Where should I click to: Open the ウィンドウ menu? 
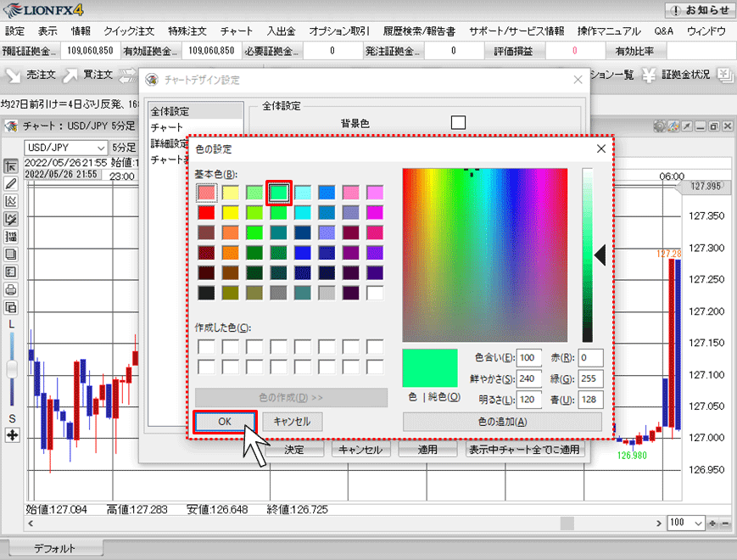pyautogui.click(x=706, y=31)
